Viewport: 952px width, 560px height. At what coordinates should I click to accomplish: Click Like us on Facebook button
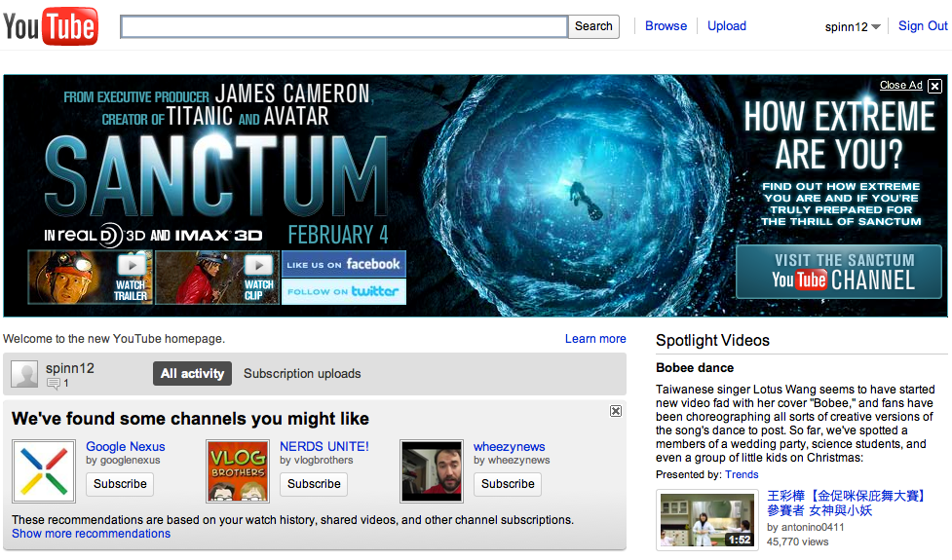click(x=344, y=264)
